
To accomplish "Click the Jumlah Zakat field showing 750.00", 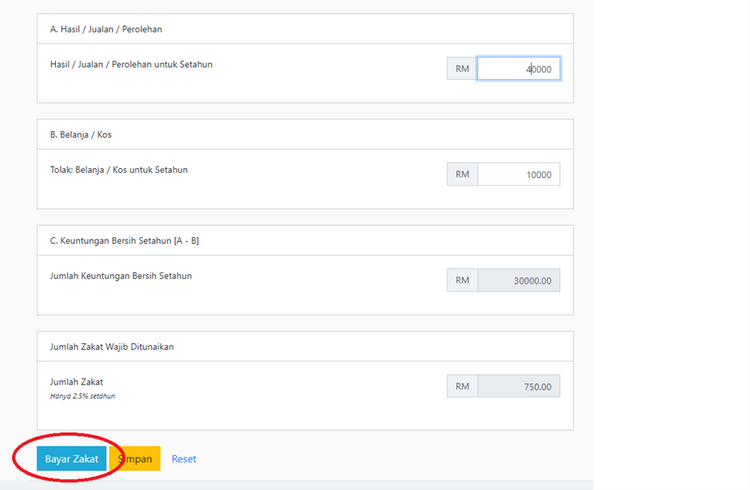I will pyautogui.click(x=518, y=386).
